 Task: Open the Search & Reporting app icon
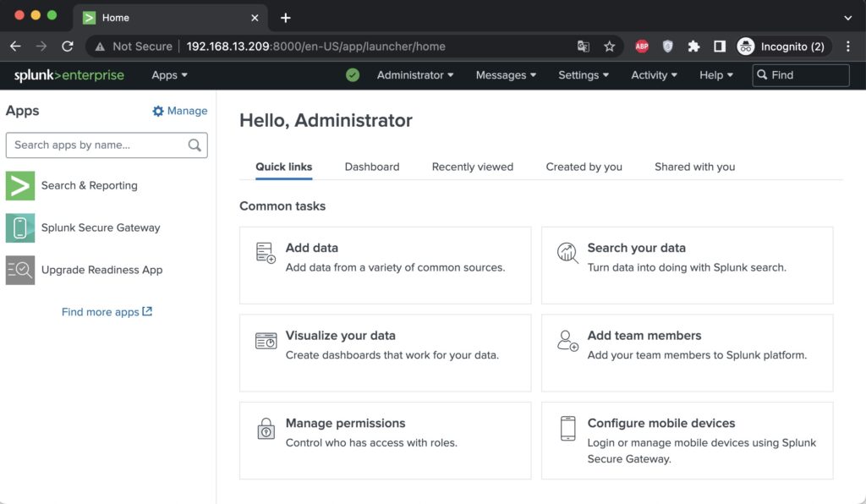click(20, 185)
